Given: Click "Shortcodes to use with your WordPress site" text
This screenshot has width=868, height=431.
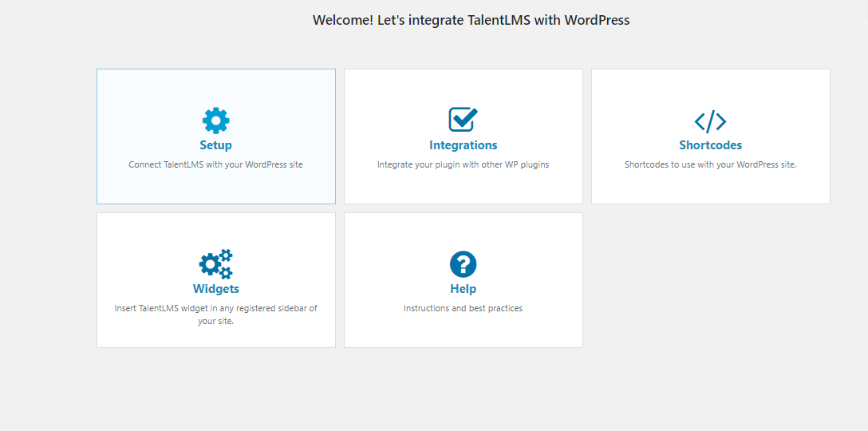Looking at the screenshot, I should click(710, 165).
